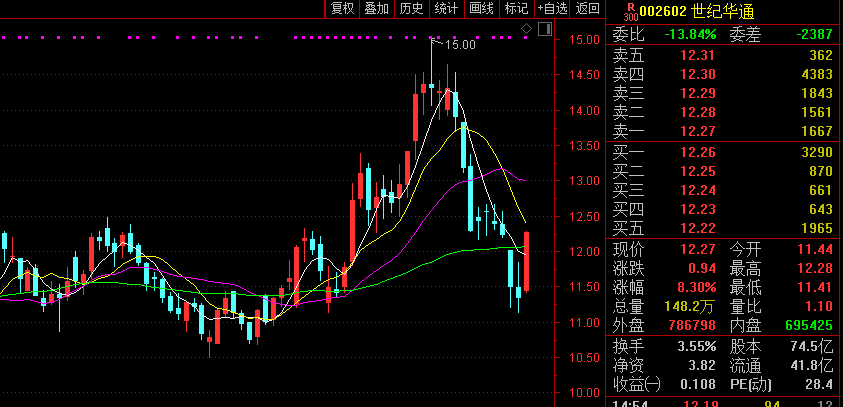Toggle the panel layout icon beside the diamond
The height and width of the screenshot is (407, 843).
click(x=543, y=29)
